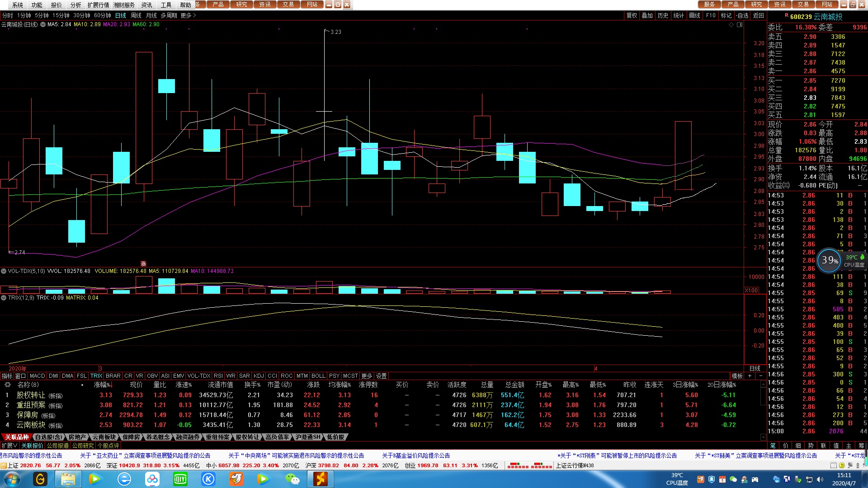Click the gear settings icon beside 名称(8)

[x=7, y=385]
